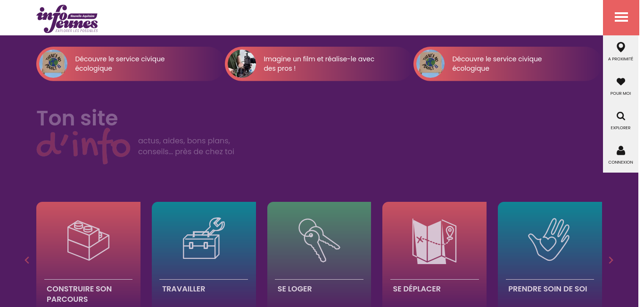Image resolution: width=644 pixels, height=307 pixels.
Task: Click the film camera thumbnail
Action: click(x=242, y=64)
